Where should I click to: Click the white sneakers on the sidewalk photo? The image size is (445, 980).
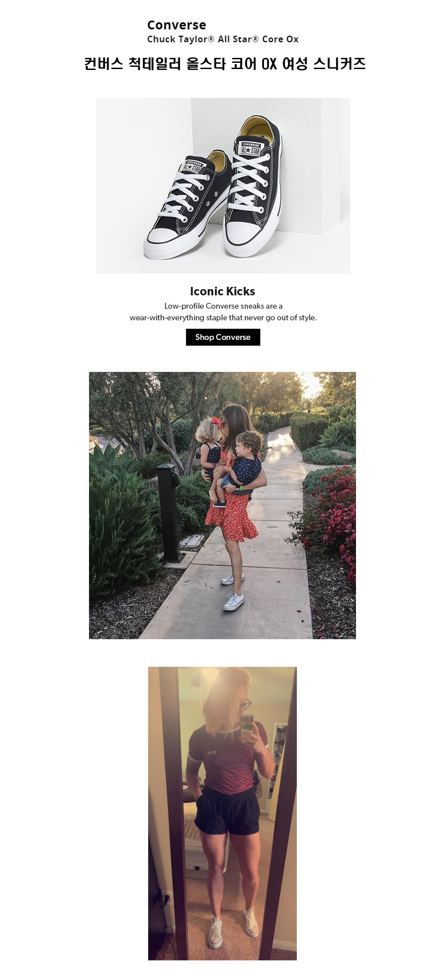coord(233,592)
